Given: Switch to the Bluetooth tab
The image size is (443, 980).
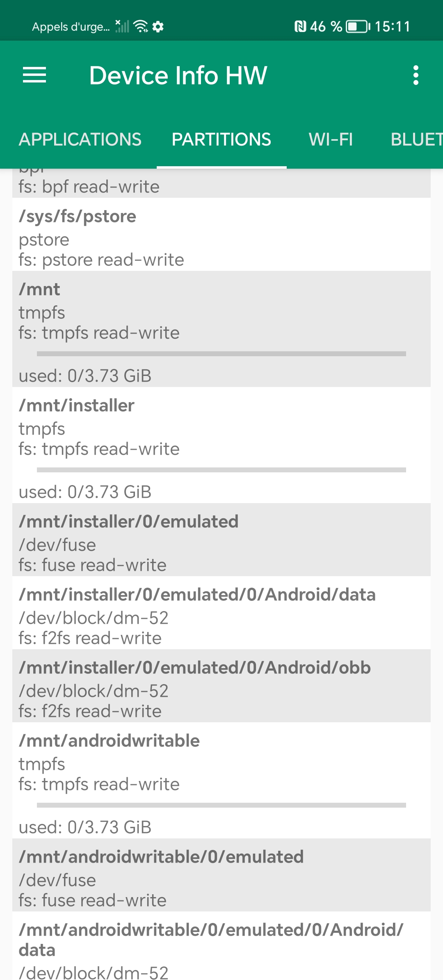Looking at the screenshot, I should tap(416, 140).
